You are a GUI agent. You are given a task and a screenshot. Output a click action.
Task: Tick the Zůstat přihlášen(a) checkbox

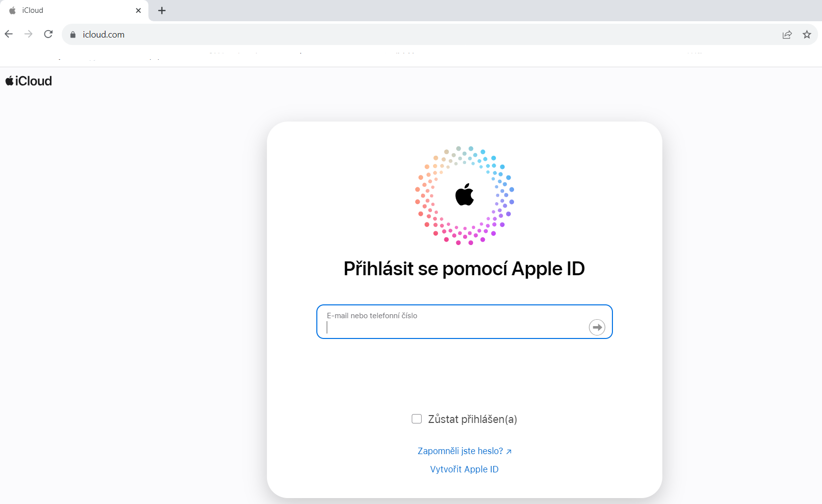pos(417,419)
